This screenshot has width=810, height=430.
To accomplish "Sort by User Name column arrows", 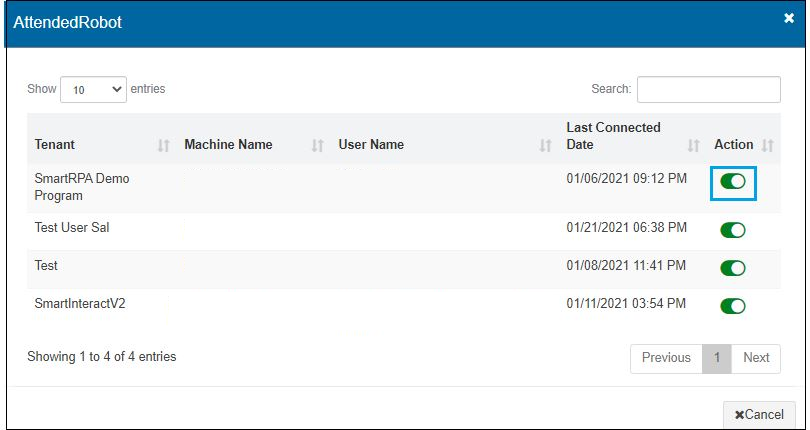I will [545, 146].
